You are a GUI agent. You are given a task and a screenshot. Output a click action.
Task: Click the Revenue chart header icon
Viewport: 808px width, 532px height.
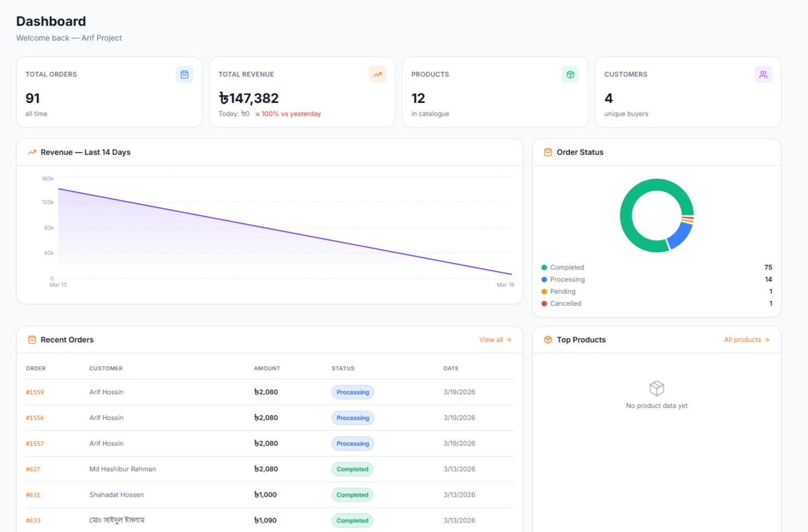tap(32, 152)
